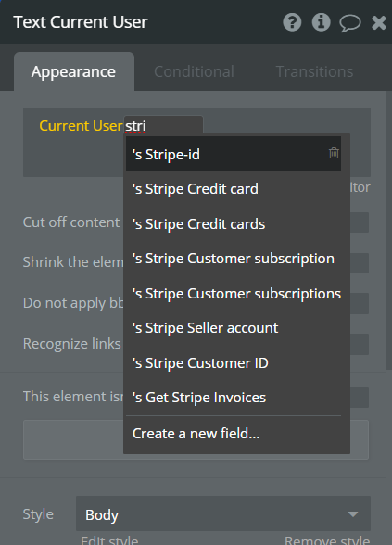Delete the Stripe-id field with trash icon

tap(334, 153)
